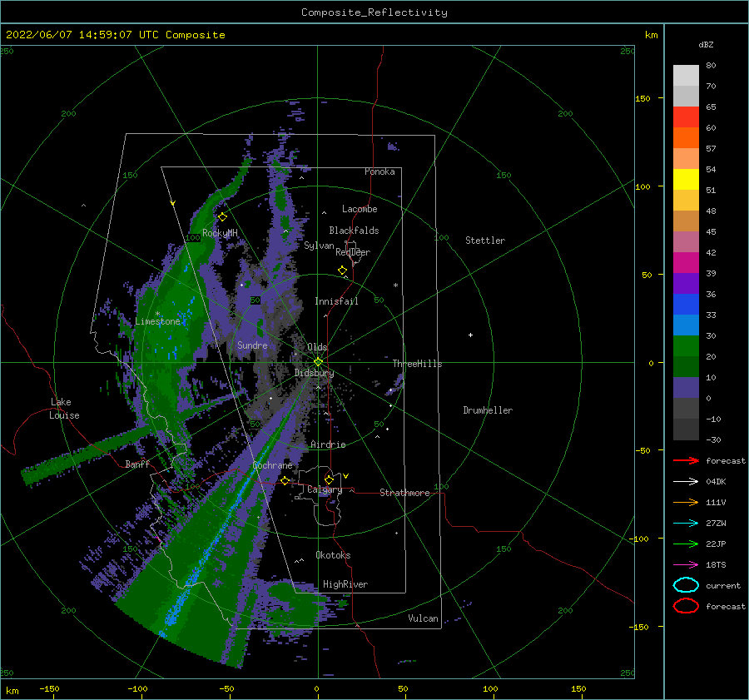
Task: Click the Limestone location label
Action: coord(157,321)
